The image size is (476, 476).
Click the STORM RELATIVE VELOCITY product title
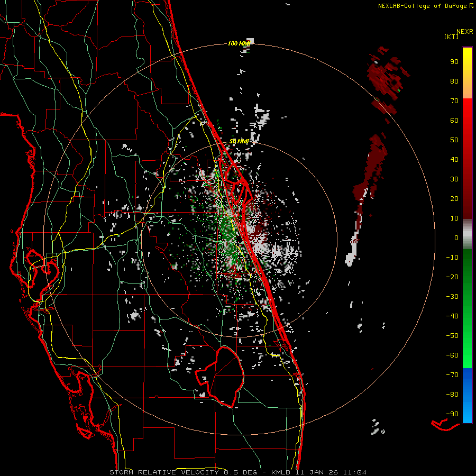tap(166, 472)
